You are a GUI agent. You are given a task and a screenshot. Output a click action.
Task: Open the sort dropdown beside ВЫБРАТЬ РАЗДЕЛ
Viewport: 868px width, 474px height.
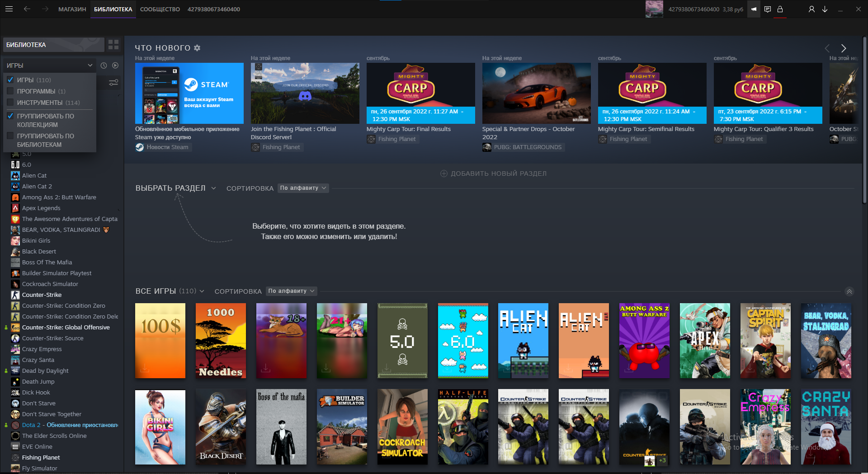tap(303, 188)
